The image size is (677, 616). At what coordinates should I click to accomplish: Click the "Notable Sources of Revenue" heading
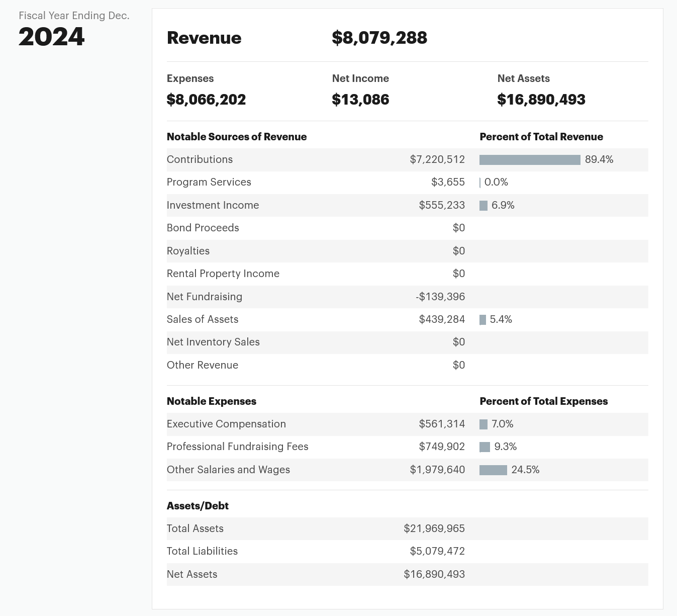237,137
